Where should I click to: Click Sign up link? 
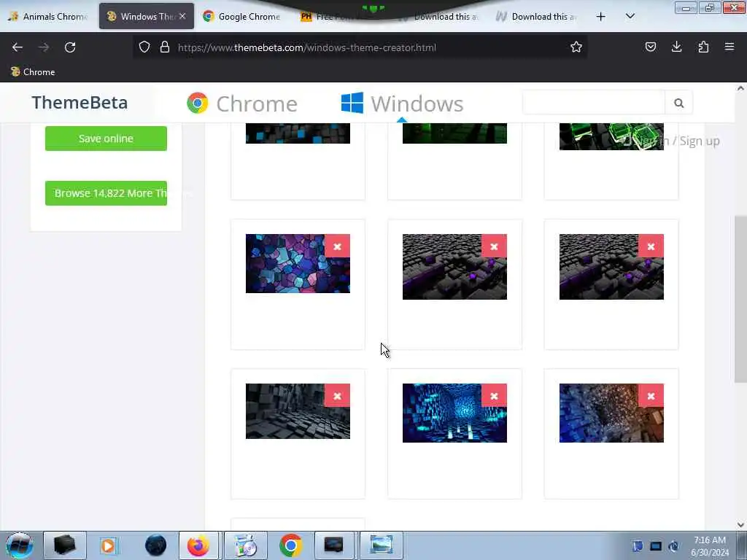point(700,141)
